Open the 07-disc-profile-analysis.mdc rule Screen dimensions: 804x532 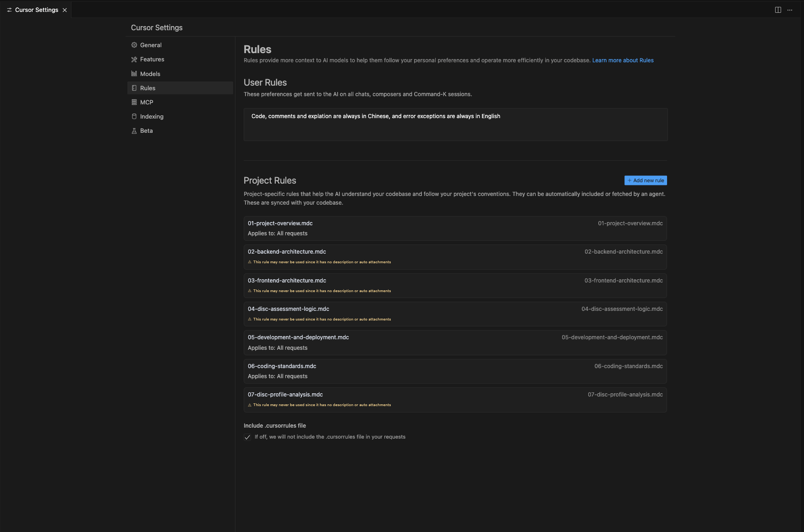coord(455,400)
